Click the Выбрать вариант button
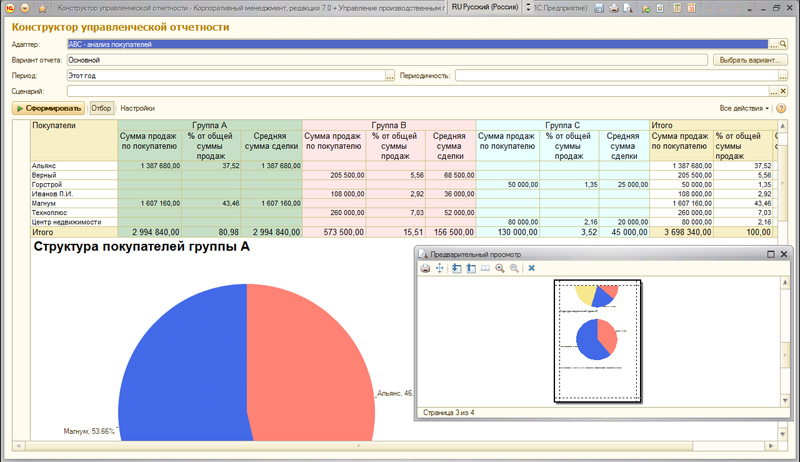800x462 pixels. tap(749, 60)
